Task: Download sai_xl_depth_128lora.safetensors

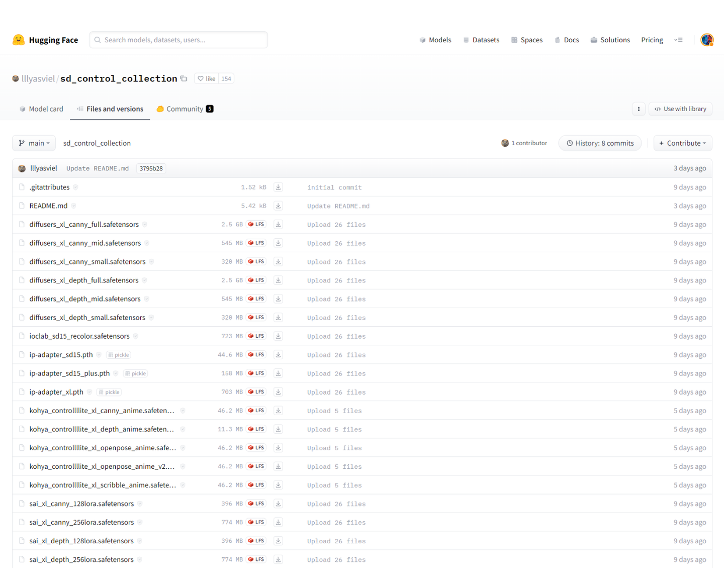Action: (x=278, y=540)
